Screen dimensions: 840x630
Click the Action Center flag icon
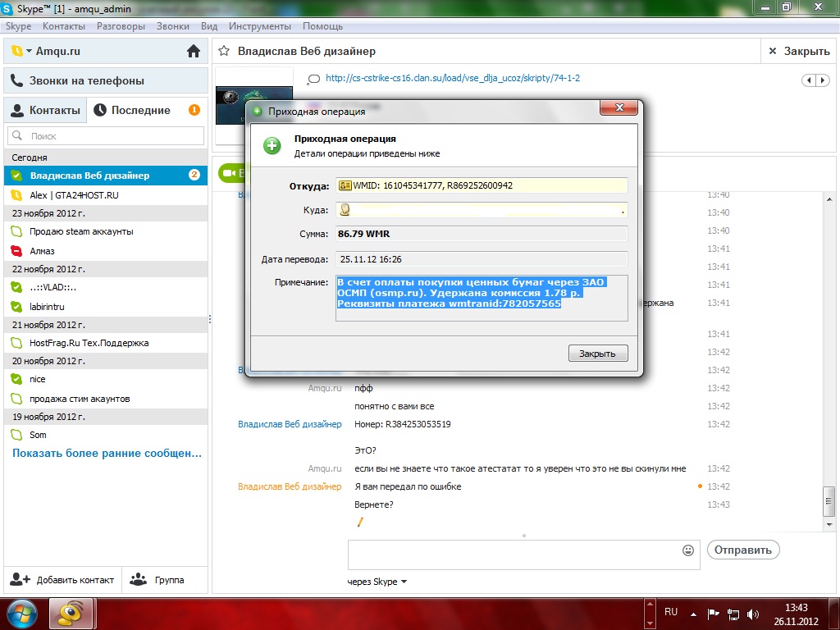[714, 614]
